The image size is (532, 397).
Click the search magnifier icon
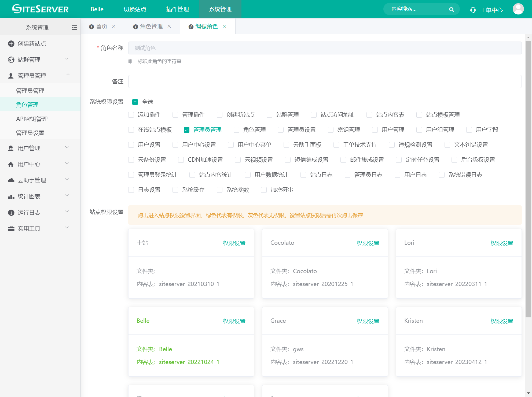(x=452, y=10)
